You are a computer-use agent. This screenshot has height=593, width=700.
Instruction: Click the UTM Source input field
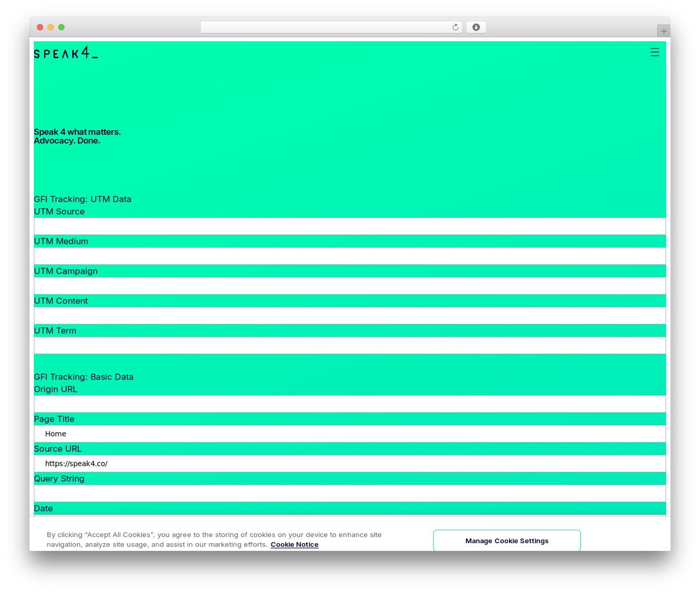tap(350, 226)
